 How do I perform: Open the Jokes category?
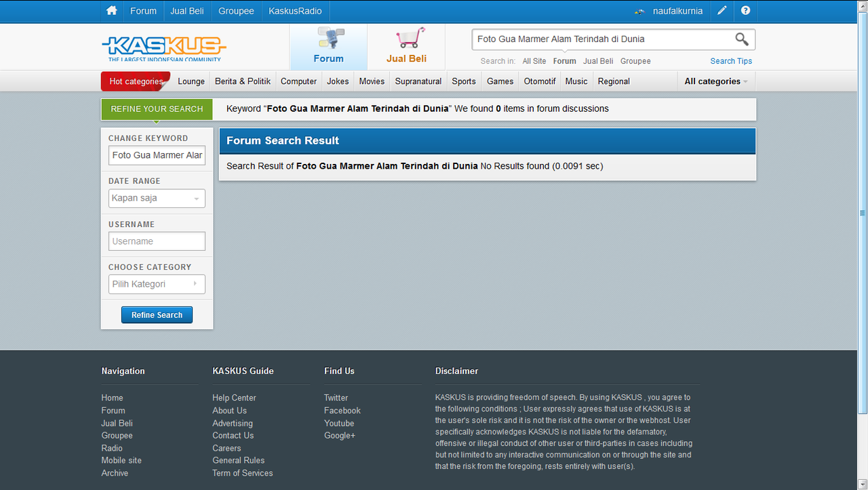click(x=338, y=81)
